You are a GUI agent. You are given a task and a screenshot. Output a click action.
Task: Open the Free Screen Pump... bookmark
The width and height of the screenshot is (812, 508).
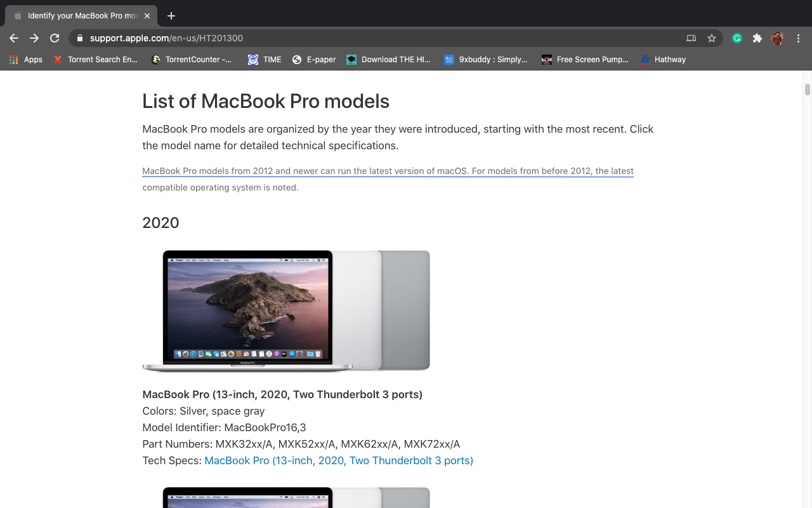[x=585, y=60]
